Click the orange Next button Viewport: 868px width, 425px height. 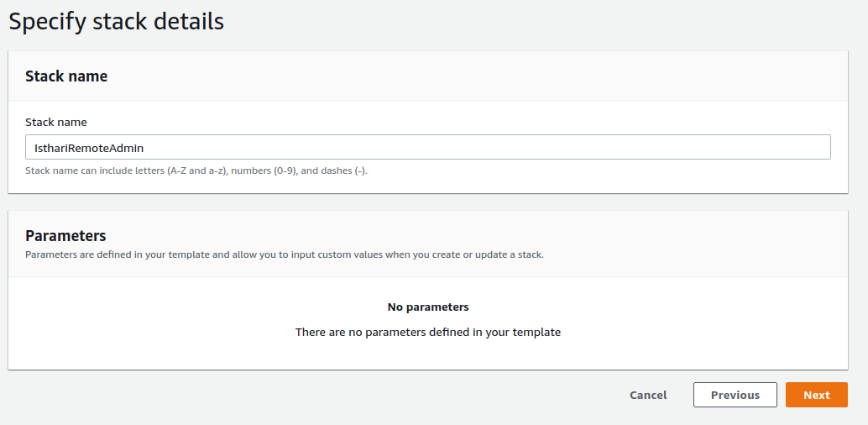816,395
